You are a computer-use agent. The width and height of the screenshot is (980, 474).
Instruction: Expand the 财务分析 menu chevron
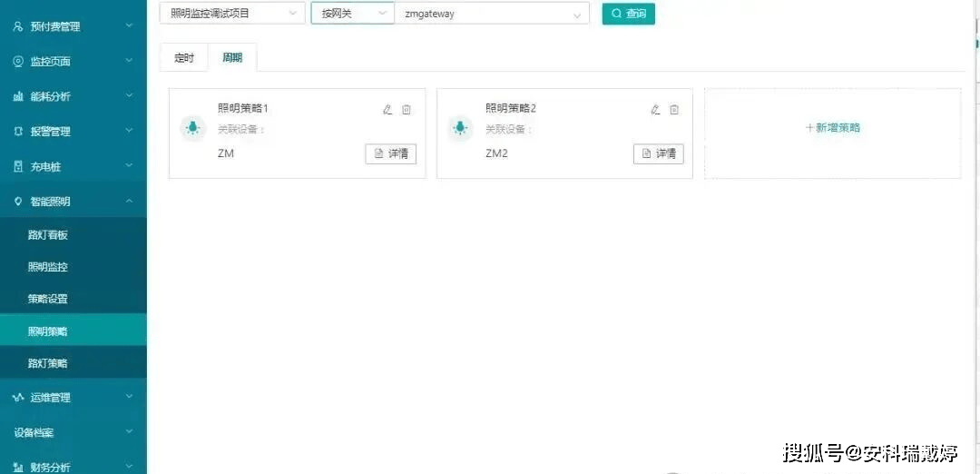[x=129, y=467]
